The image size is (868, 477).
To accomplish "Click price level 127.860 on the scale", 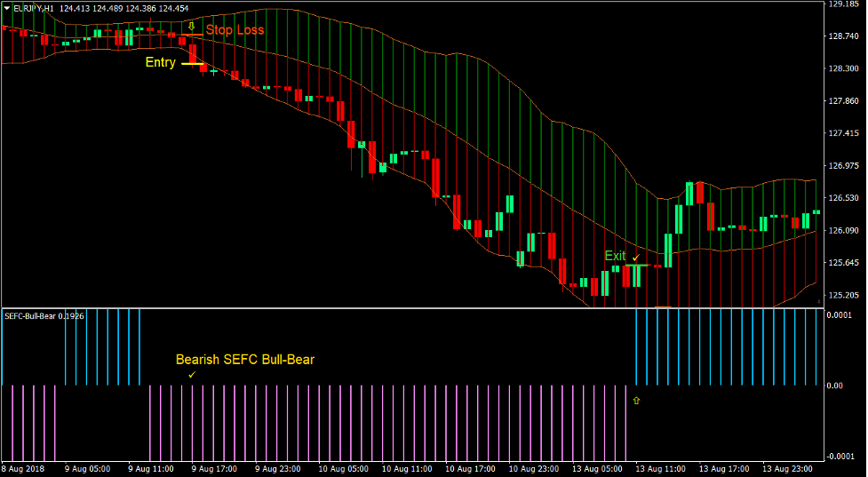I will coord(844,100).
